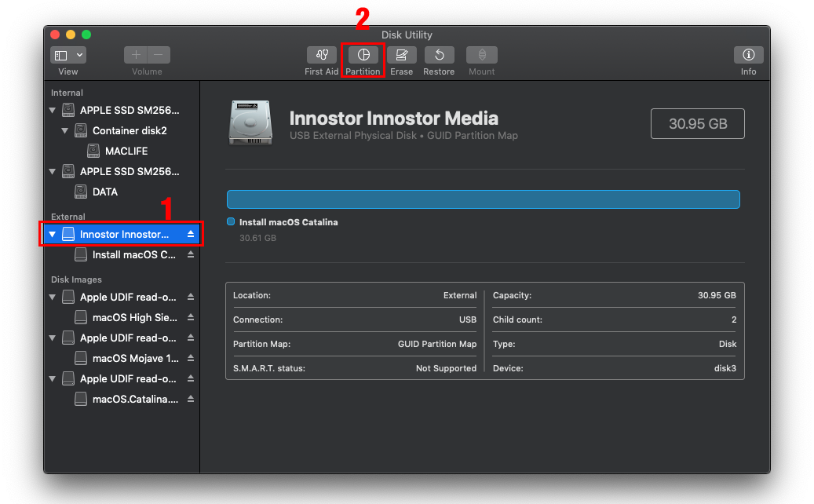Collapse the Container disk2 entry
This screenshot has height=504, width=814.
click(x=65, y=130)
